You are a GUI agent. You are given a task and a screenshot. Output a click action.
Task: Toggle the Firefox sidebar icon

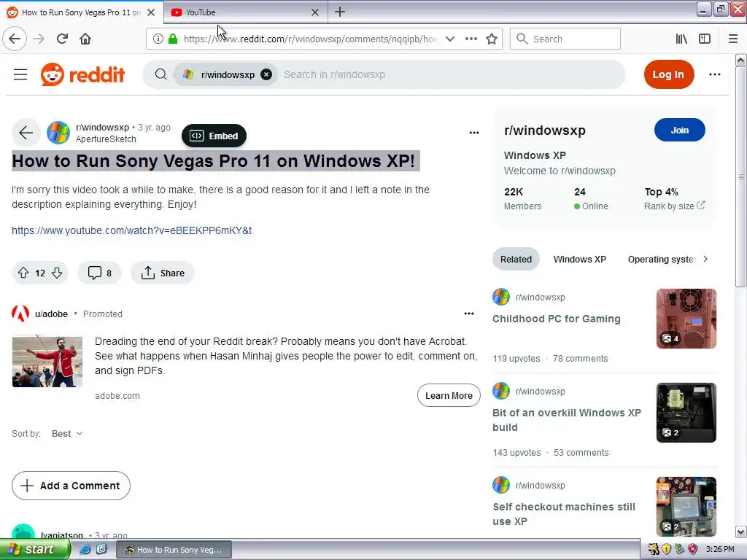point(705,39)
